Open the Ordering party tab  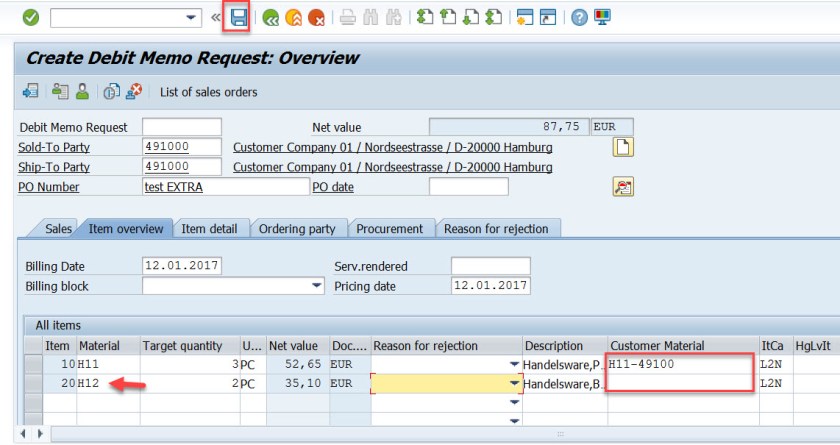[x=297, y=229]
